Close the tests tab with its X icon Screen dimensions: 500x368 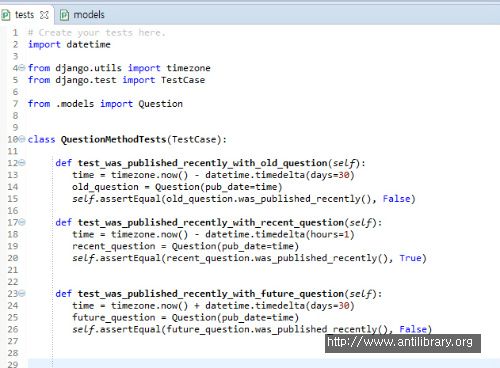(x=44, y=15)
